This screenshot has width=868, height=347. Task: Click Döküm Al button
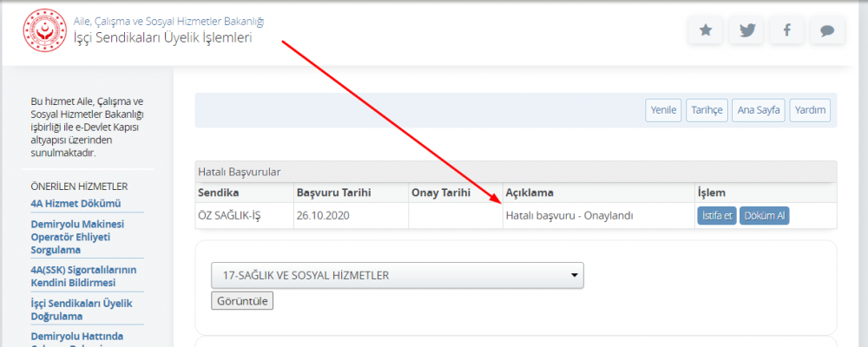click(764, 216)
